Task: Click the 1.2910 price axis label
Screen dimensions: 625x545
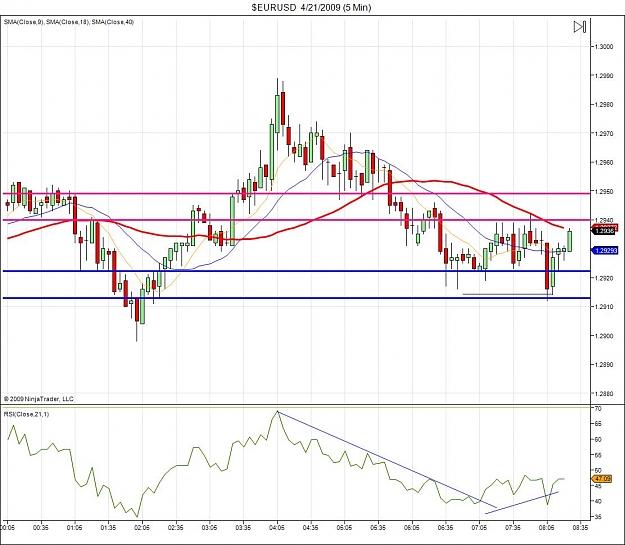Action: (x=603, y=307)
